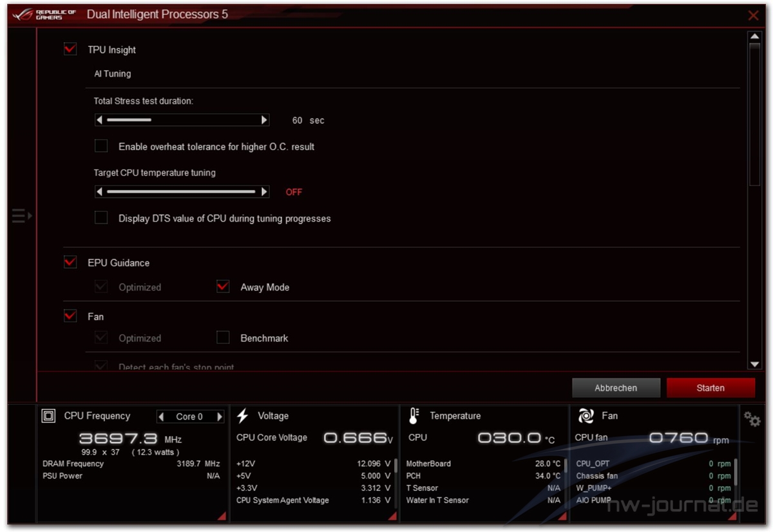Screen dimensions: 773x532
Task: Click the PSU Power N/A row
Action: 131,476
